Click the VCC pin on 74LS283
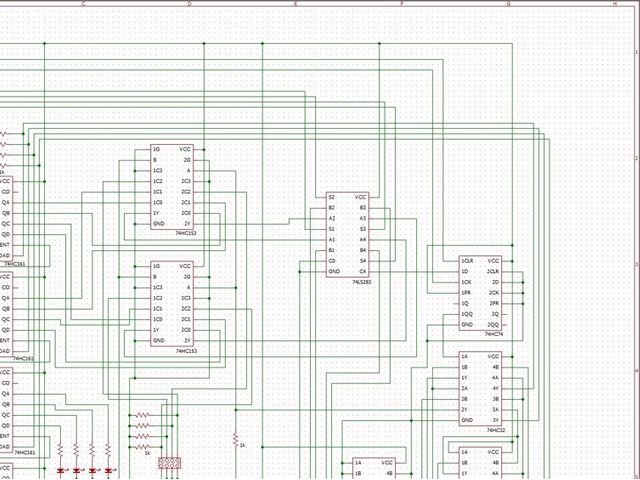The width and height of the screenshot is (640, 480). point(360,197)
